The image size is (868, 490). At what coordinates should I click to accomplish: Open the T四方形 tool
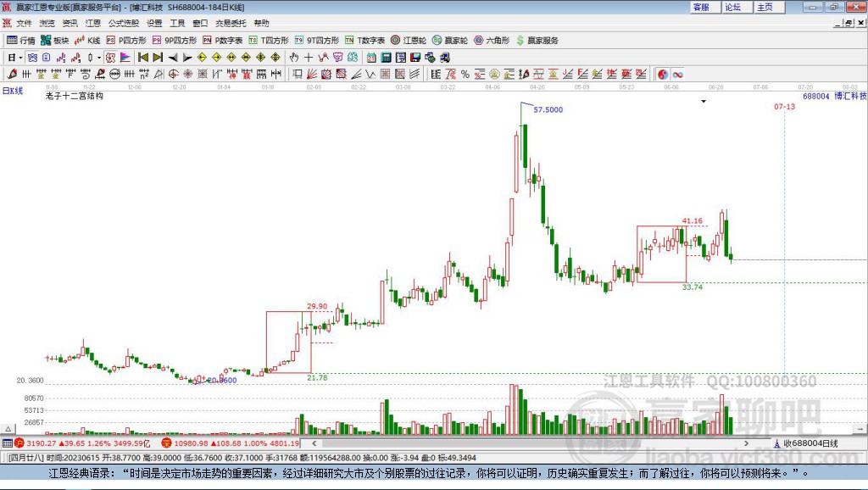coord(269,41)
